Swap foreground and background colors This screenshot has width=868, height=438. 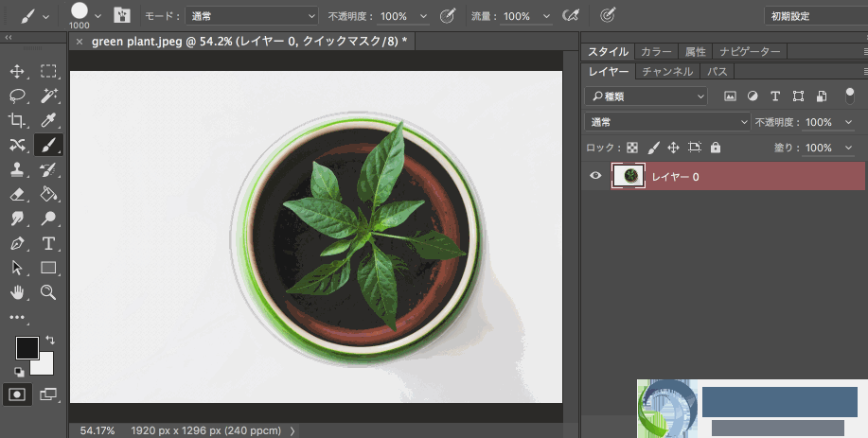click(x=50, y=340)
